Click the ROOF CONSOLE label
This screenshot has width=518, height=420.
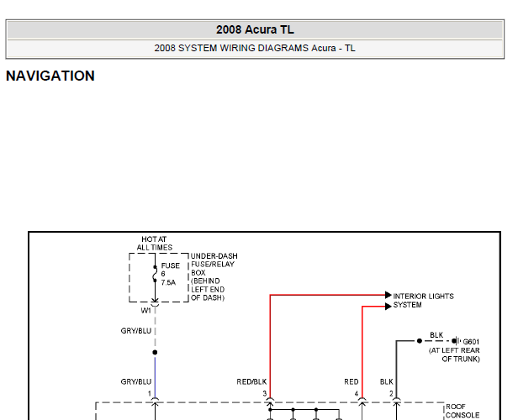(462, 411)
